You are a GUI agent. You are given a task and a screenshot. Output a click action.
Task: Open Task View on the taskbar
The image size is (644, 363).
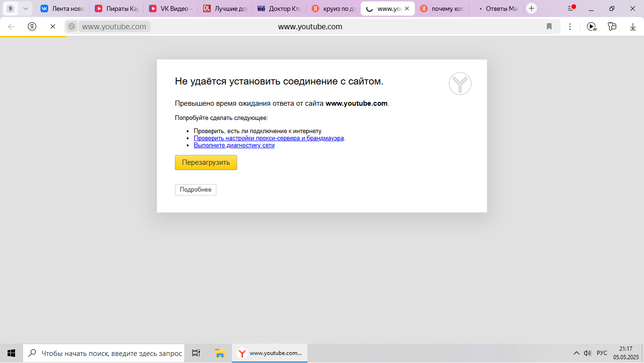(196, 353)
